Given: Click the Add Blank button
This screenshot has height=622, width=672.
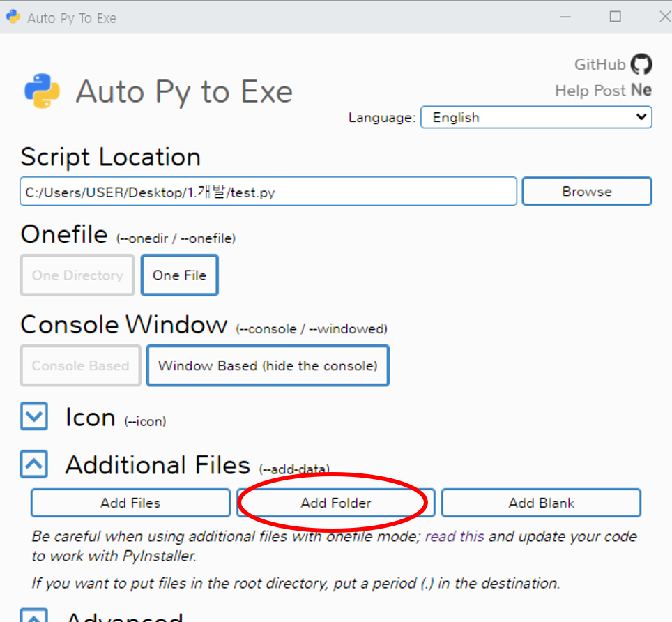Looking at the screenshot, I should [541, 503].
